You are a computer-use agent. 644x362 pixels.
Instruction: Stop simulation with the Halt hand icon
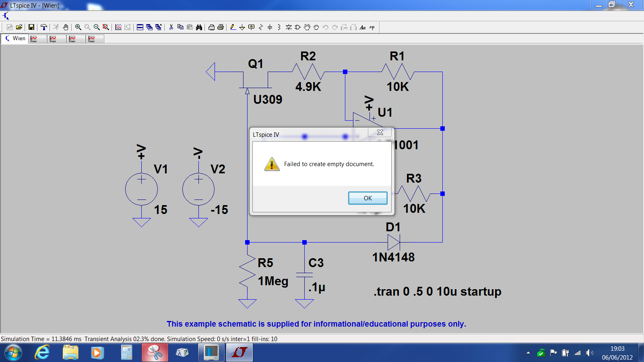point(66,27)
